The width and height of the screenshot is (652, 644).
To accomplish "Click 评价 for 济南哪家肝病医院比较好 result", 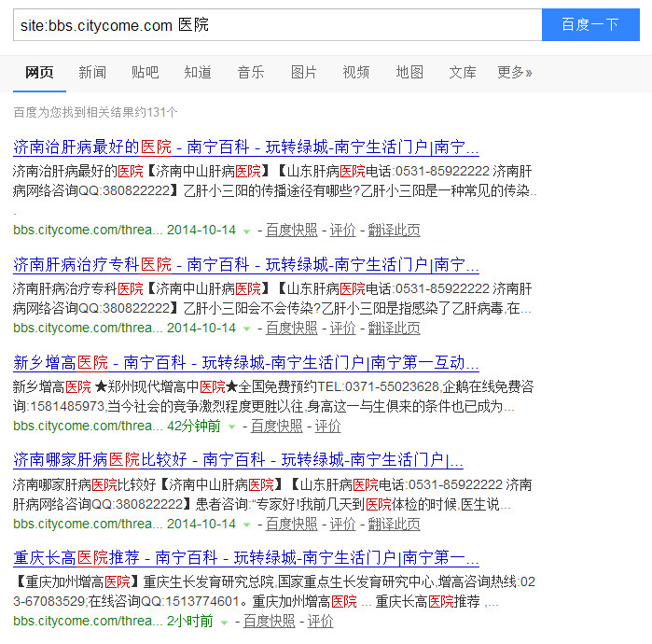I will click(x=342, y=524).
